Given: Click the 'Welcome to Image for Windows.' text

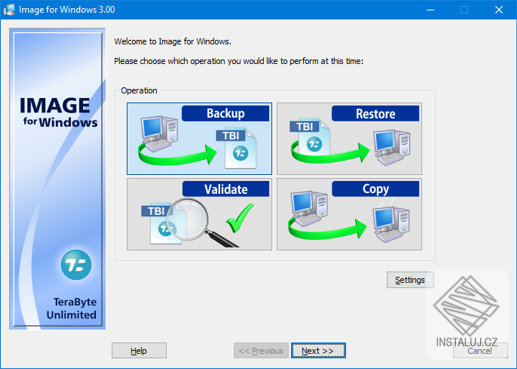Looking at the screenshot, I should (173, 42).
